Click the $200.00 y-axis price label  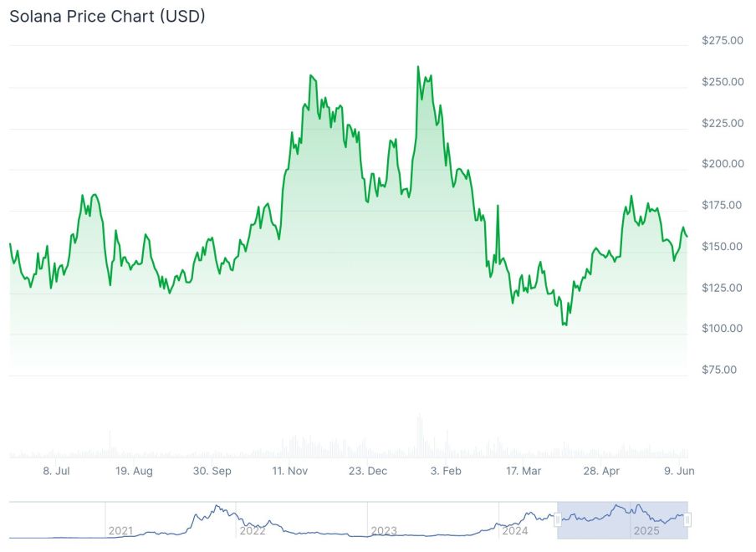coord(723,164)
